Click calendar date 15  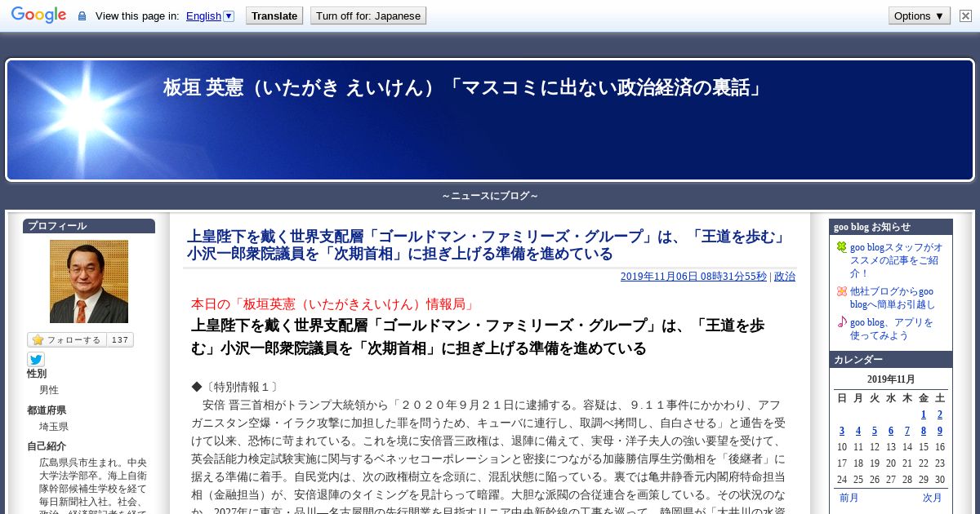coord(924,447)
